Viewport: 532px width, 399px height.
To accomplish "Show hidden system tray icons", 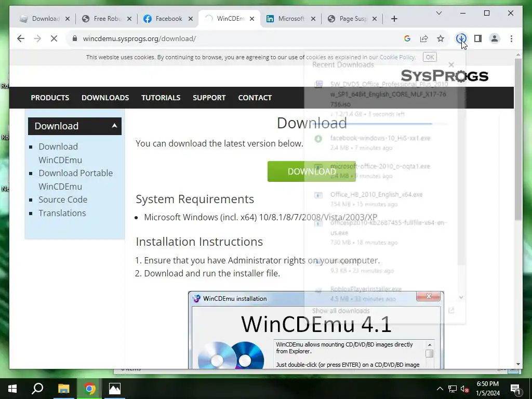I will pos(440,389).
